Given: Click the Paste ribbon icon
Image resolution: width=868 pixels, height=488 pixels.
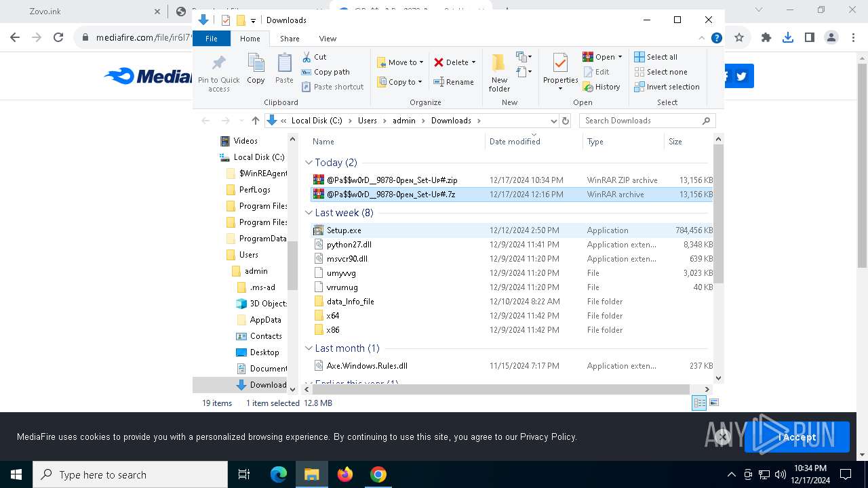Looking at the screenshot, I should tap(284, 69).
